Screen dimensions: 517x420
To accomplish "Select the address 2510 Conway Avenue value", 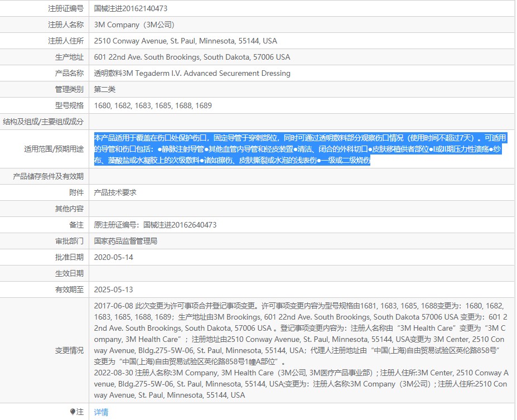I will pyautogui.click(x=185, y=41).
